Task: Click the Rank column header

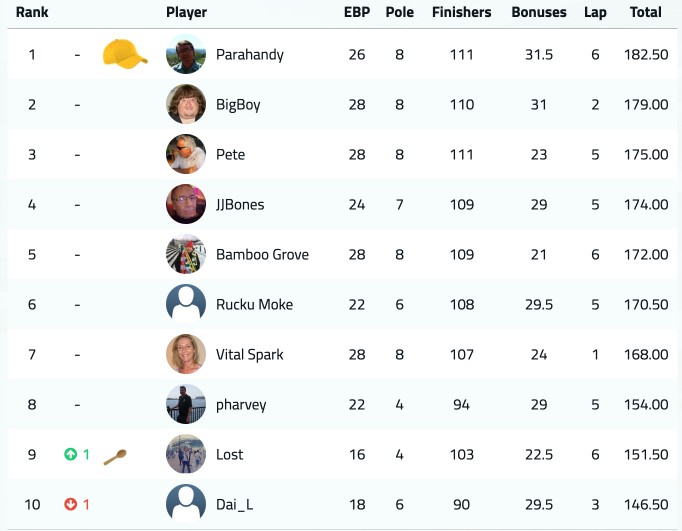Action: point(32,12)
